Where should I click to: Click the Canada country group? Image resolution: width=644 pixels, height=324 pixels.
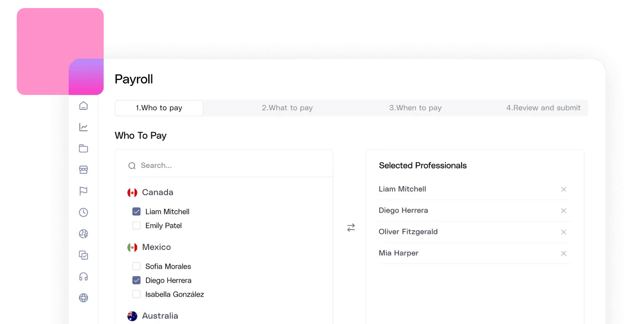pos(150,192)
